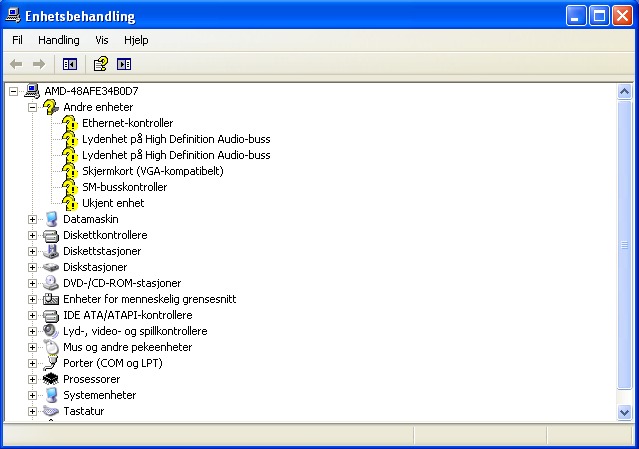
Task: Click the Tastatur keyboard icon
Action: [x=51, y=411]
